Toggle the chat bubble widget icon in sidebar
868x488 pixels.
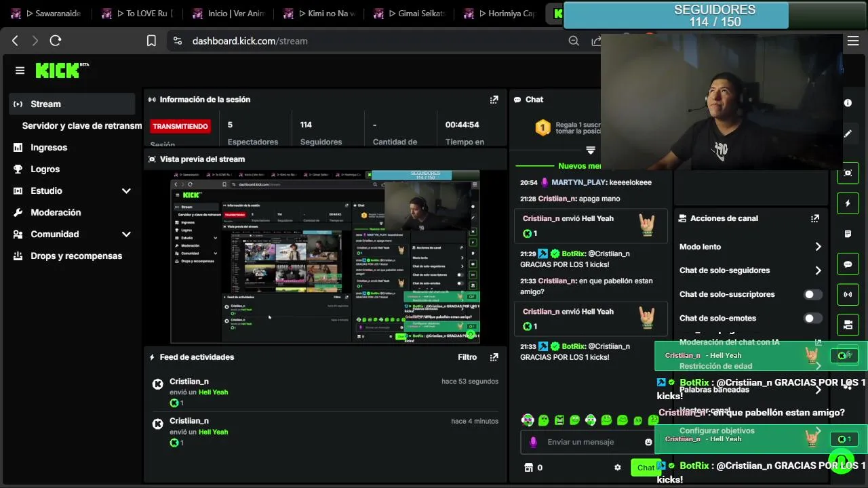pos(848,264)
